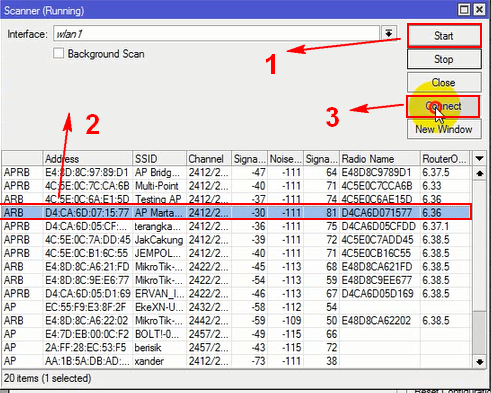This screenshot has width=491, height=393.
Task: Open the Interface dropdown arrow
Action: coord(389,33)
